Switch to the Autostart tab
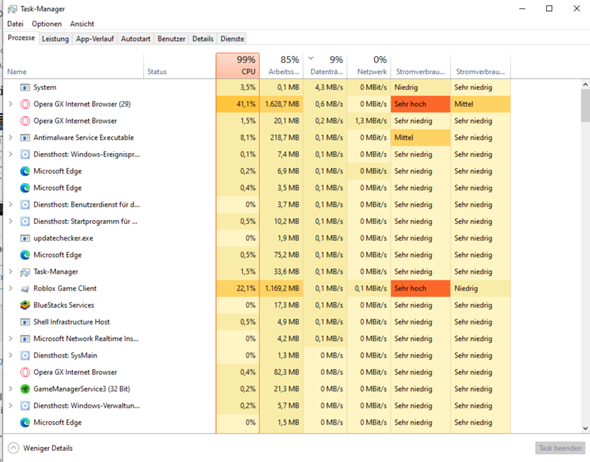This screenshot has width=590, height=462. (x=135, y=39)
